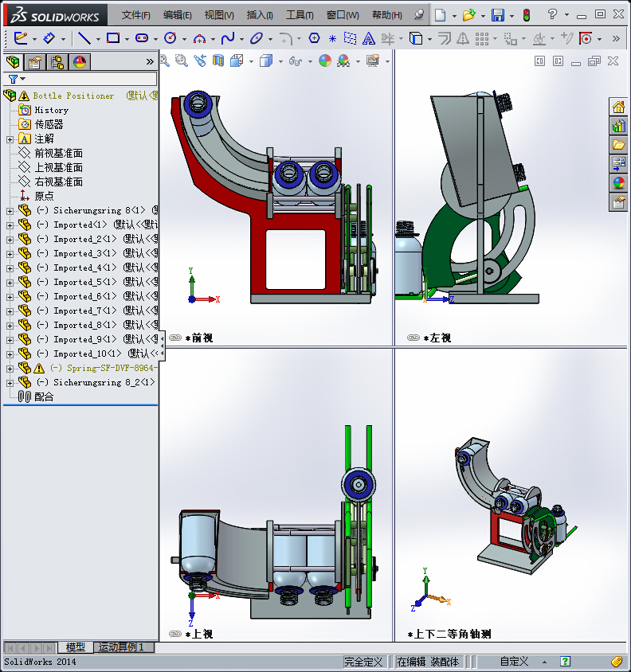631x672 pixels.
Task: Select the Corner Rectangle tool
Action: tap(113, 38)
